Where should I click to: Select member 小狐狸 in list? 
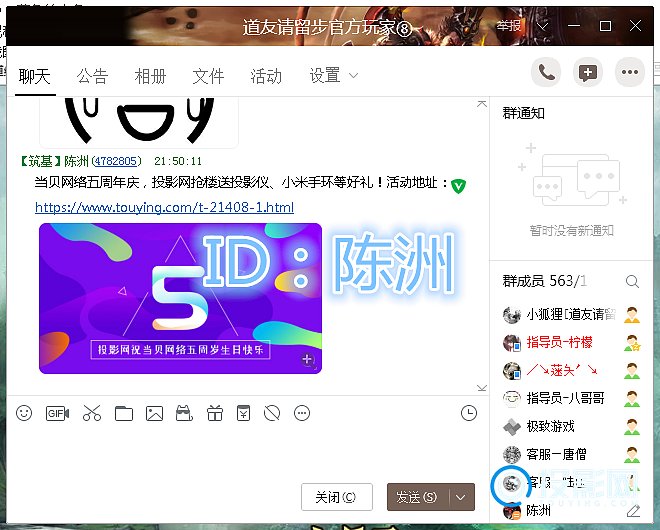pyautogui.click(x=572, y=314)
